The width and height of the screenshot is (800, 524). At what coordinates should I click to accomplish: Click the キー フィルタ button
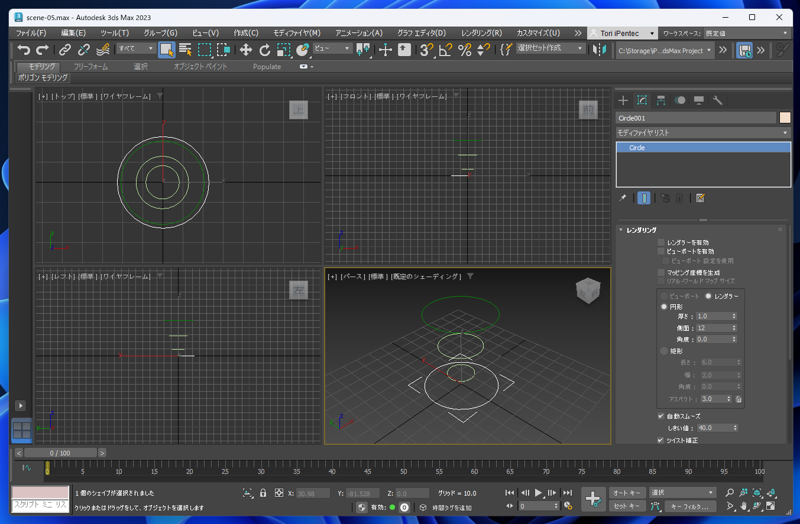(x=690, y=506)
